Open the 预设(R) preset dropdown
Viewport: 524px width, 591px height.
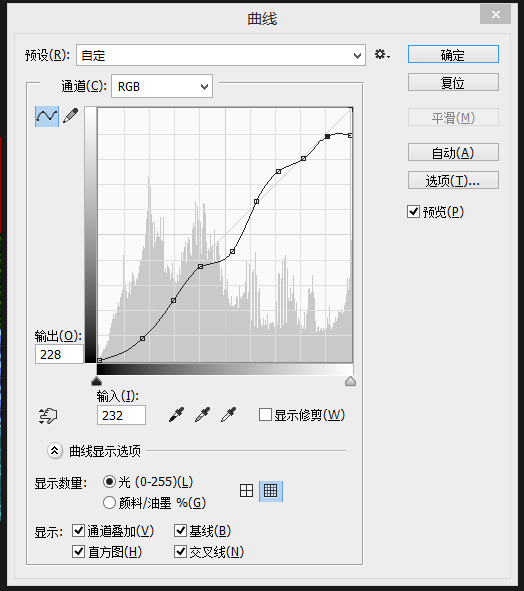coord(221,55)
